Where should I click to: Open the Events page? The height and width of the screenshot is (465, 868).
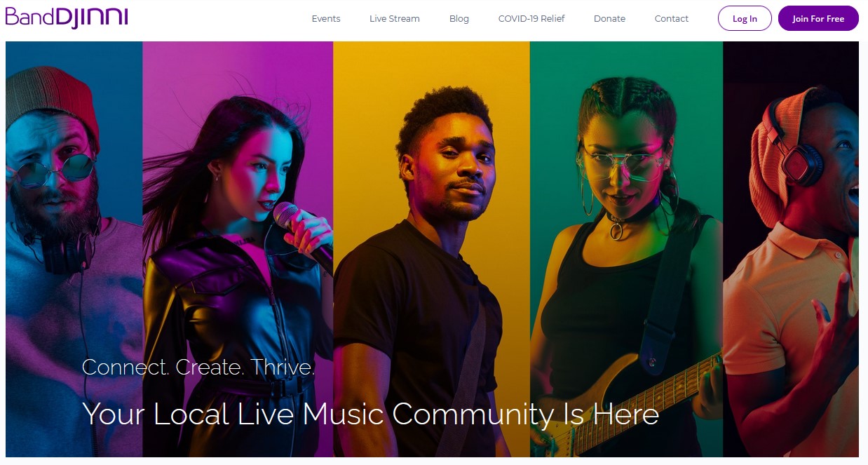[x=326, y=19]
